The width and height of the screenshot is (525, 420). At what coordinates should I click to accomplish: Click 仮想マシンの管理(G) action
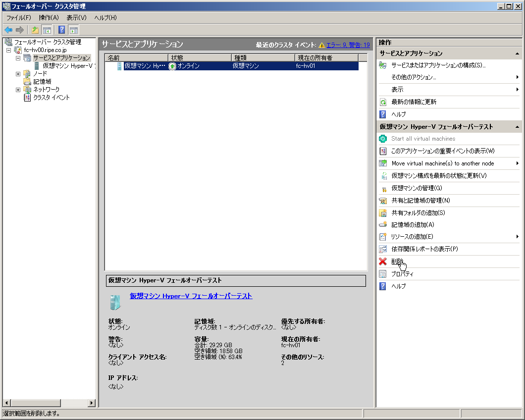pos(417,188)
